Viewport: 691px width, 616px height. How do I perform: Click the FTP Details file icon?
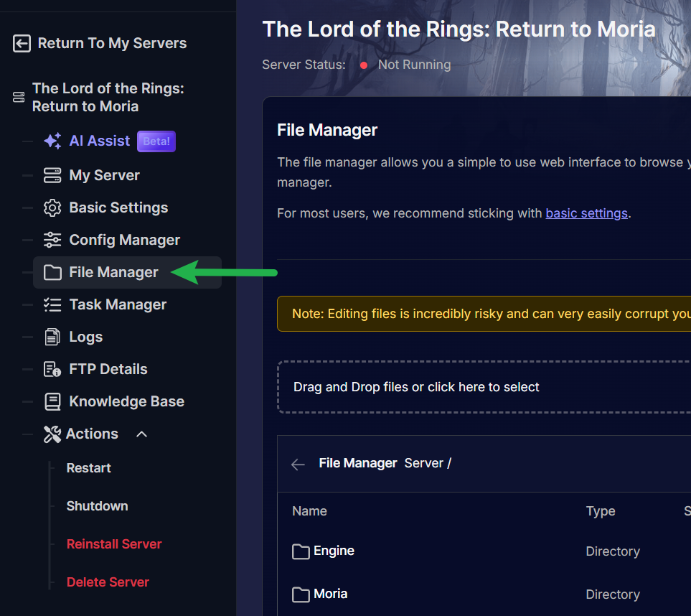(52, 369)
